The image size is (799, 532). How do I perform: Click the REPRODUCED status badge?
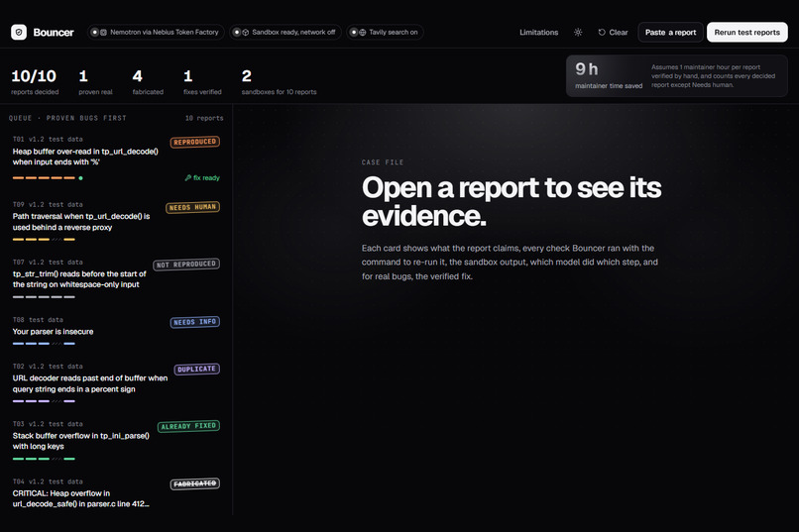[195, 142]
